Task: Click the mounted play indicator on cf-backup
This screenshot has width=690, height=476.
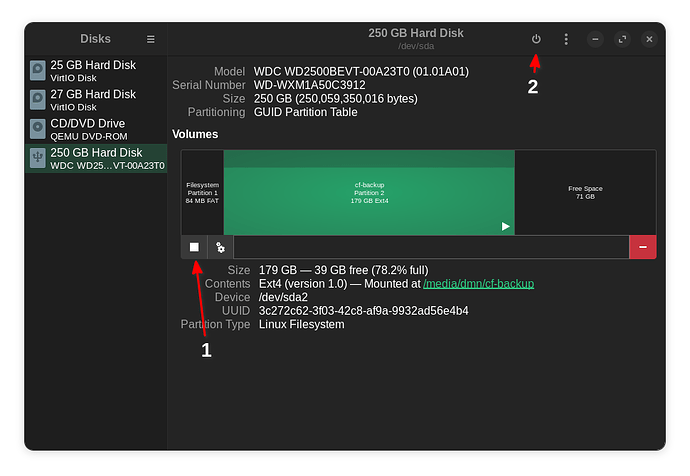Action: [x=506, y=226]
